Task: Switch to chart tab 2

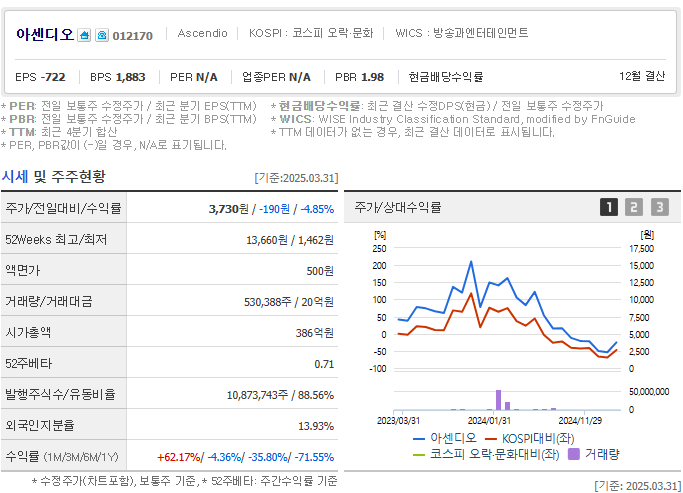Action: [x=634, y=207]
